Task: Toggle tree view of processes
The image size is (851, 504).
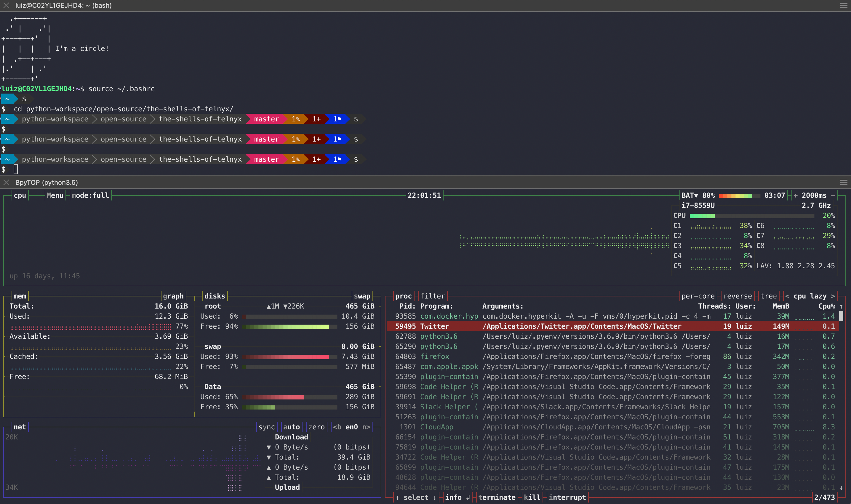Action: point(768,296)
